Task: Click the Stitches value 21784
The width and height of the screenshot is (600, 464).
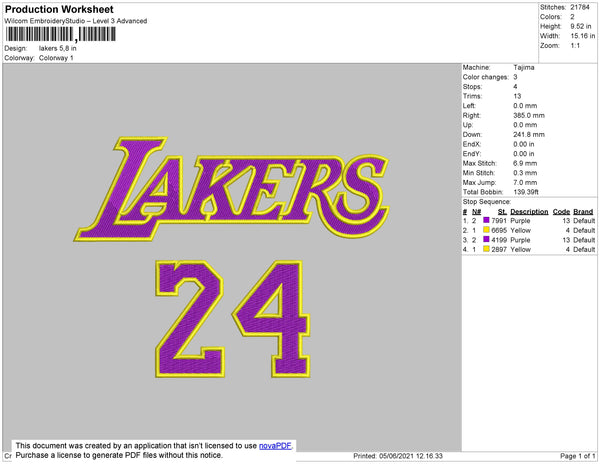Action: (580, 7)
